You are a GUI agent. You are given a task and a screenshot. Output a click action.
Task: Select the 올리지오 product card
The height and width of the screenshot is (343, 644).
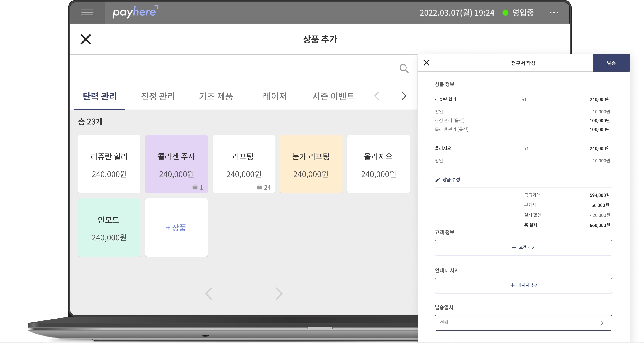(379, 164)
